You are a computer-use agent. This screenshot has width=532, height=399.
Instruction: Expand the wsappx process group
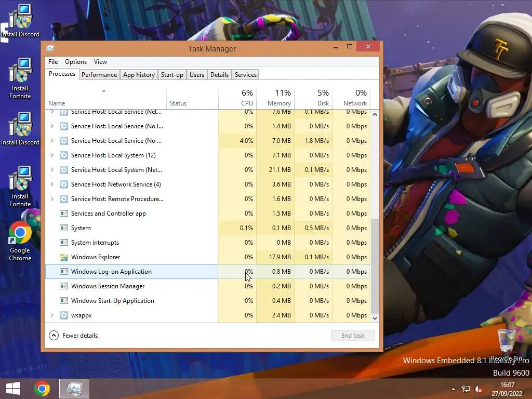click(52, 315)
